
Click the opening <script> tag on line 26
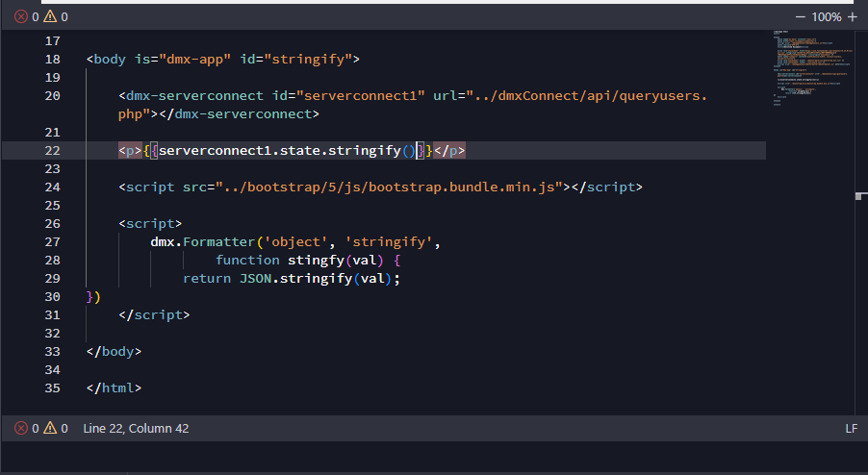tap(150, 223)
